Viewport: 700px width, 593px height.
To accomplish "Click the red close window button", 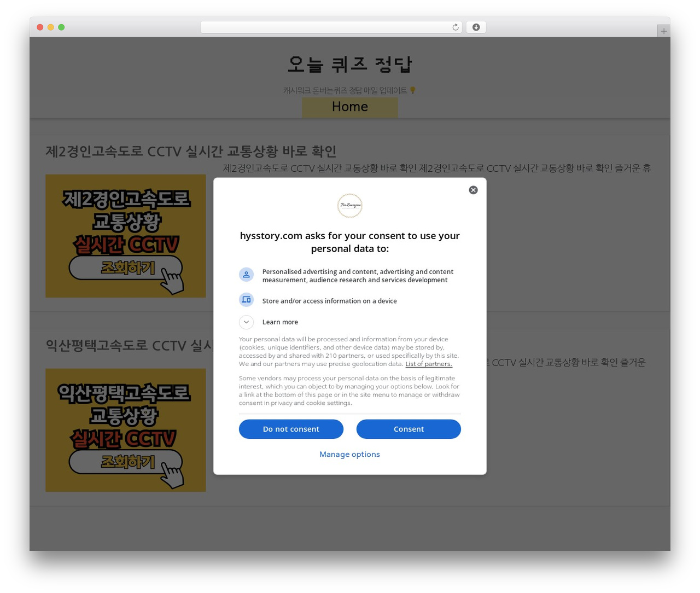I will click(40, 27).
